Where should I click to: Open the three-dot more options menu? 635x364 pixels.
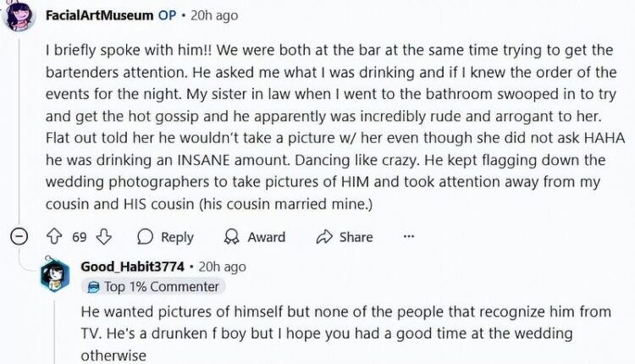point(409,236)
